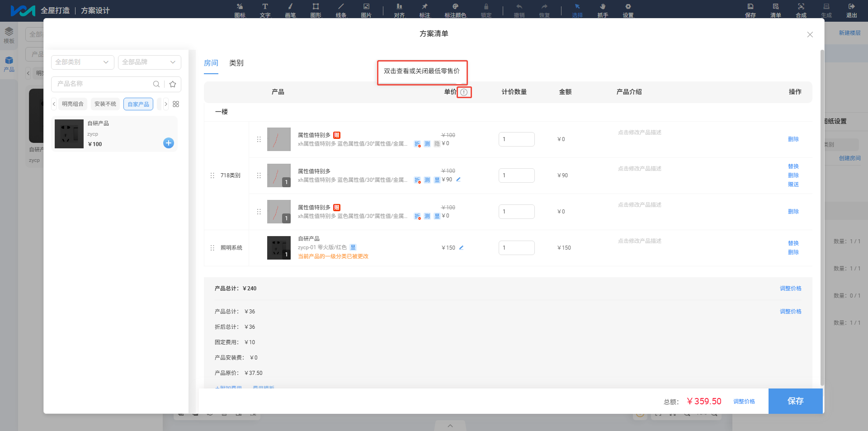
Task: Click 调整价格 next to the total amount
Action: coord(744,402)
